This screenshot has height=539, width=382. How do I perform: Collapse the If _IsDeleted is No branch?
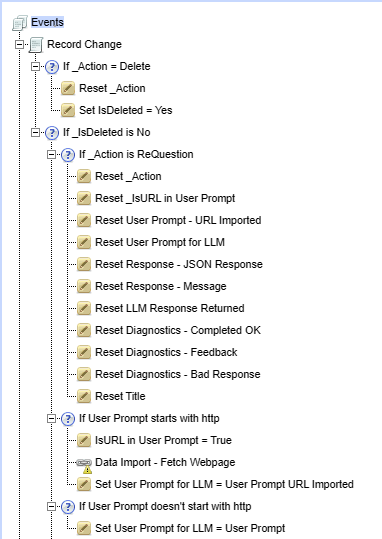pos(35,133)
